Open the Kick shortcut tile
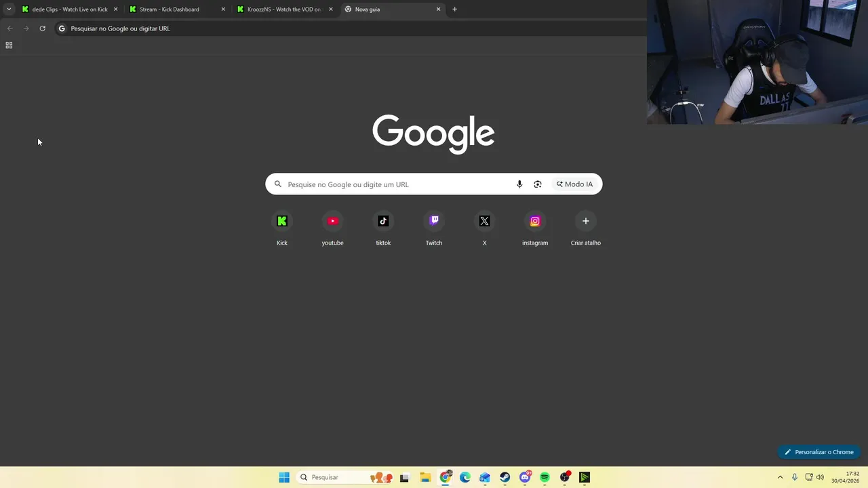Image resolution: width=868 pixels, height=488 pixels. point(282,229)
